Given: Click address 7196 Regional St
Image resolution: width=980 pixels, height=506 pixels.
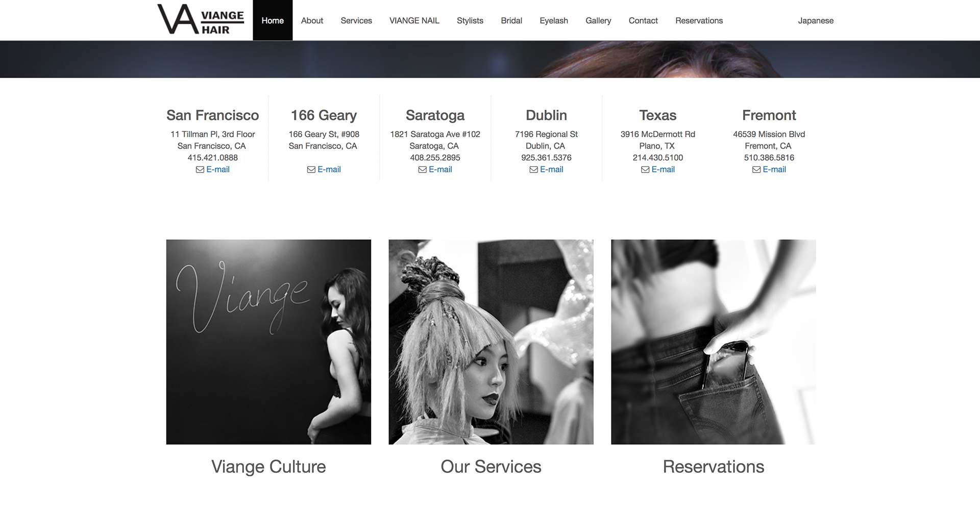Looking at the screenshot, I should tap(547, 134).
